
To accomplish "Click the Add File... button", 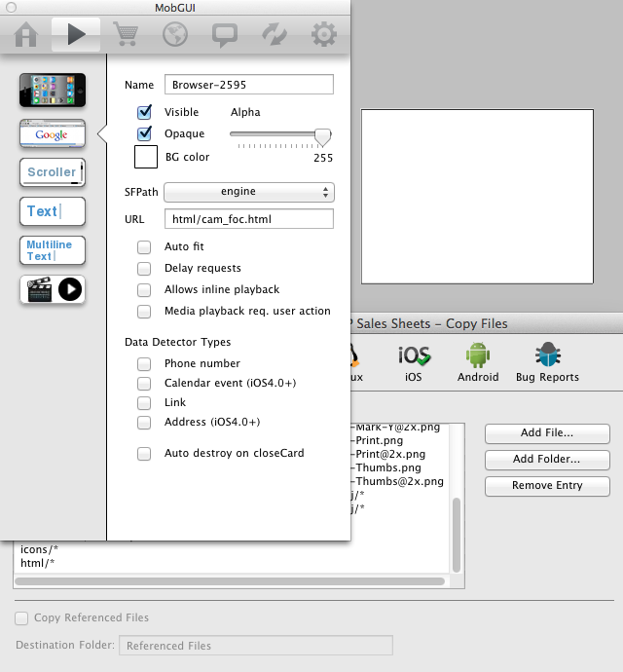I will click(547, 433).
